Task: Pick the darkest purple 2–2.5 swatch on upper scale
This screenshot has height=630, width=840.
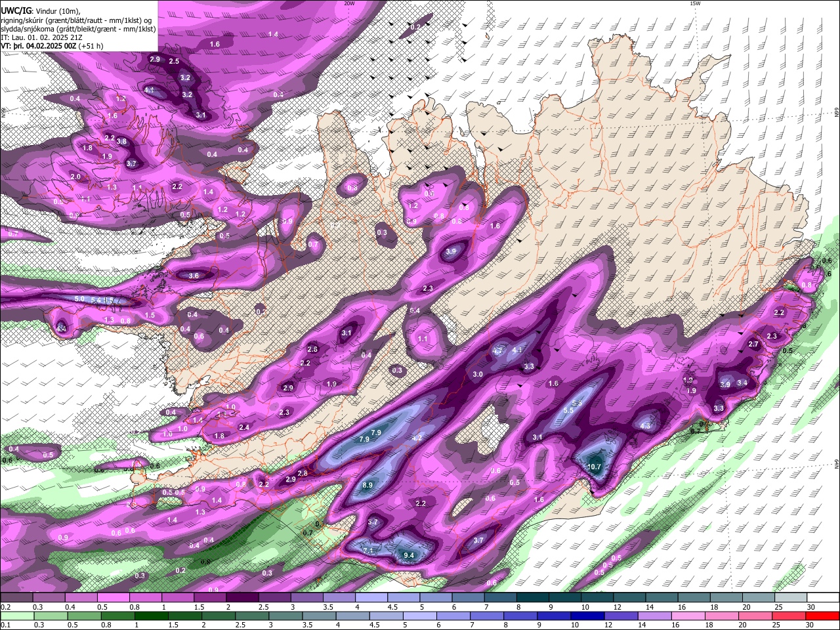Action: click(242, 597)
